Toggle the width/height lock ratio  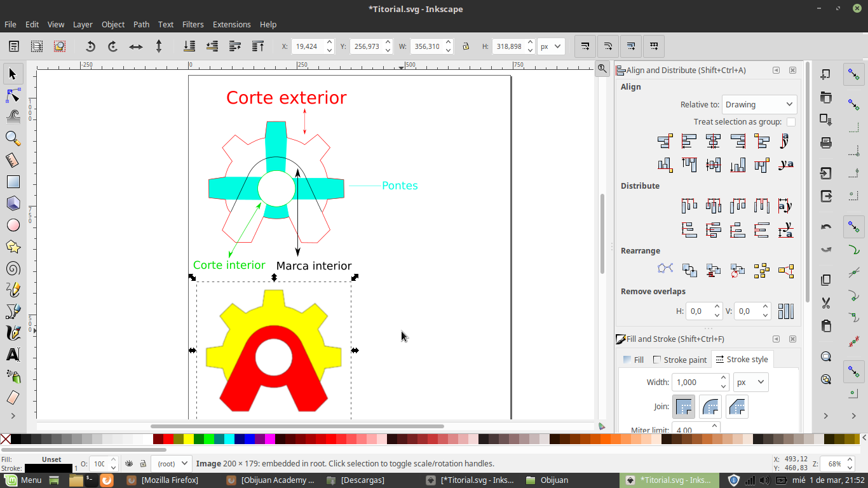pyautogui.click(x=466, y=46)
